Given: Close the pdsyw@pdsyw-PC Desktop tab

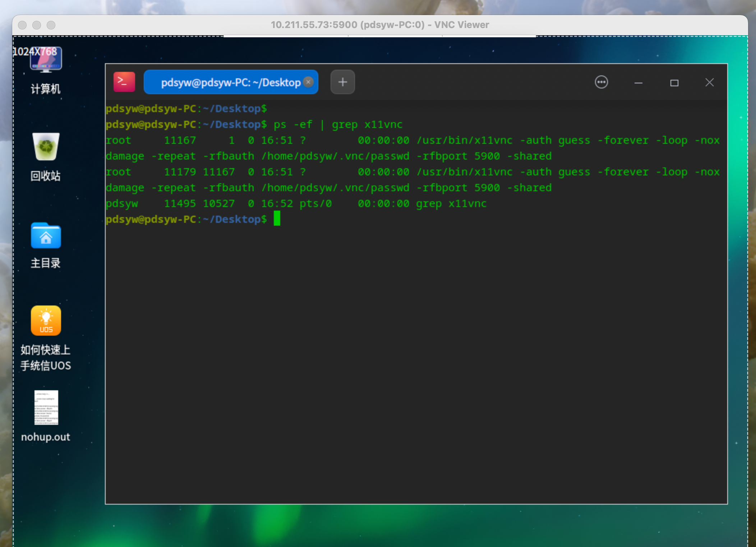Looking at the screenshot, I should point(308,82).
